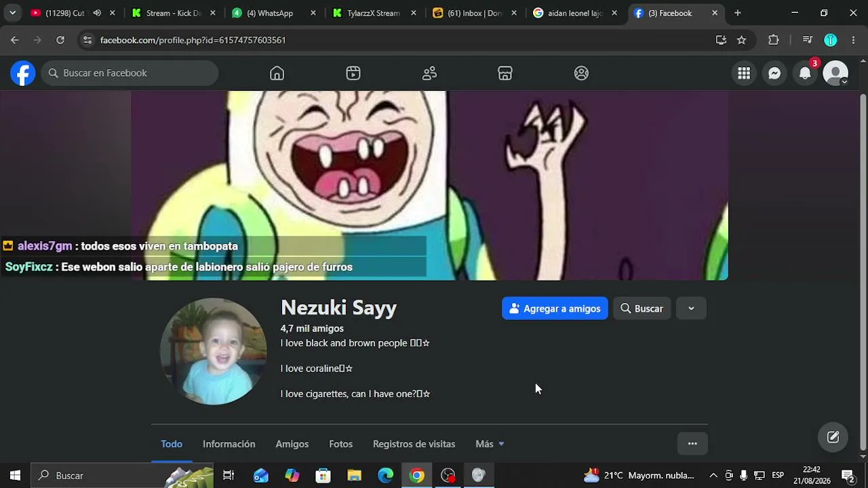Screen dimensions: 868x488
Task: Open the Facebook video section icon
Action: pyautogui.click(x=353, y=73)
